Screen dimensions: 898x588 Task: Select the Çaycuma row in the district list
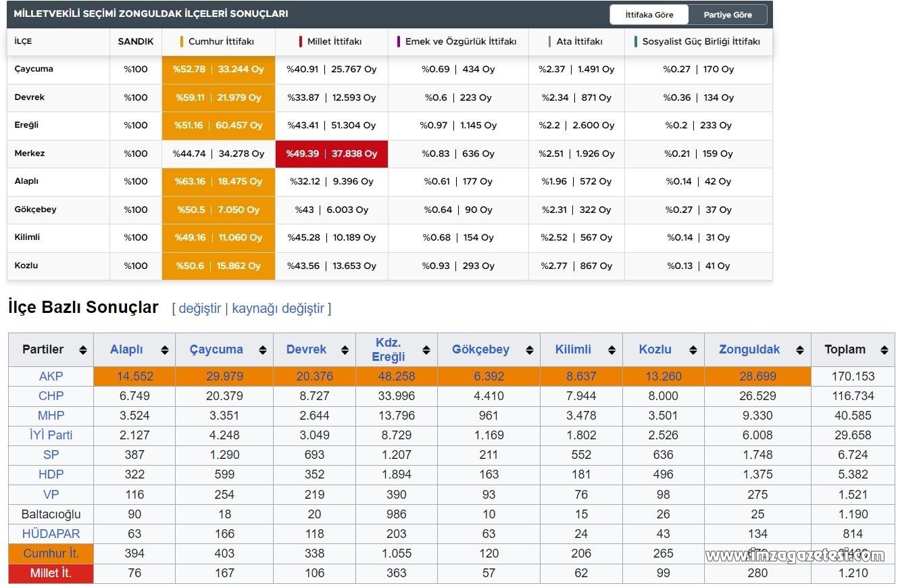click(x=389, y=69)
